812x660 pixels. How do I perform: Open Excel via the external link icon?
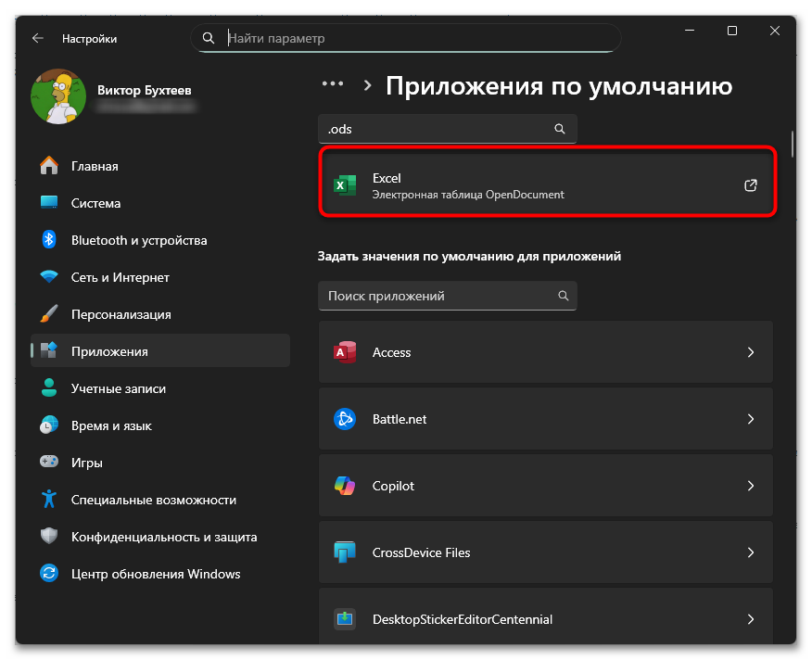(750, 185)
